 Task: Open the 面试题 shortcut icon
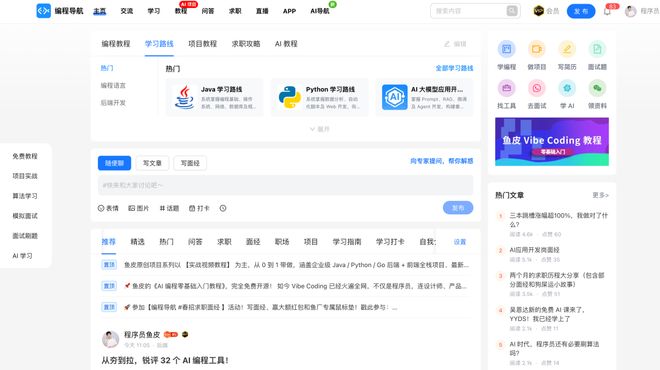point(597,49)
